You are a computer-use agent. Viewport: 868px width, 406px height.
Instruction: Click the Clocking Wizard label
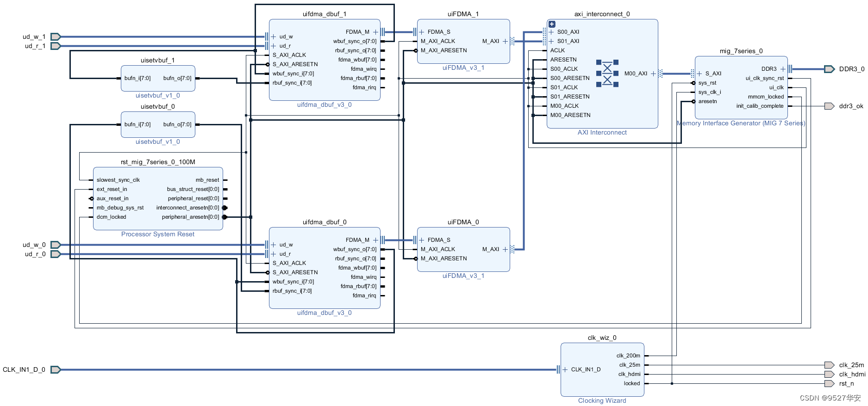click(x=602, y=400)
